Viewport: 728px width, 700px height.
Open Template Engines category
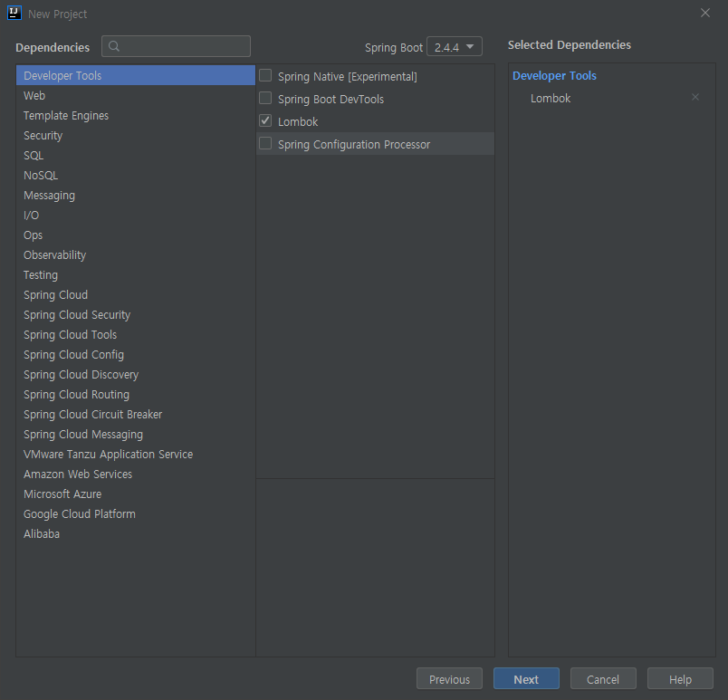[x=136, y=116]
